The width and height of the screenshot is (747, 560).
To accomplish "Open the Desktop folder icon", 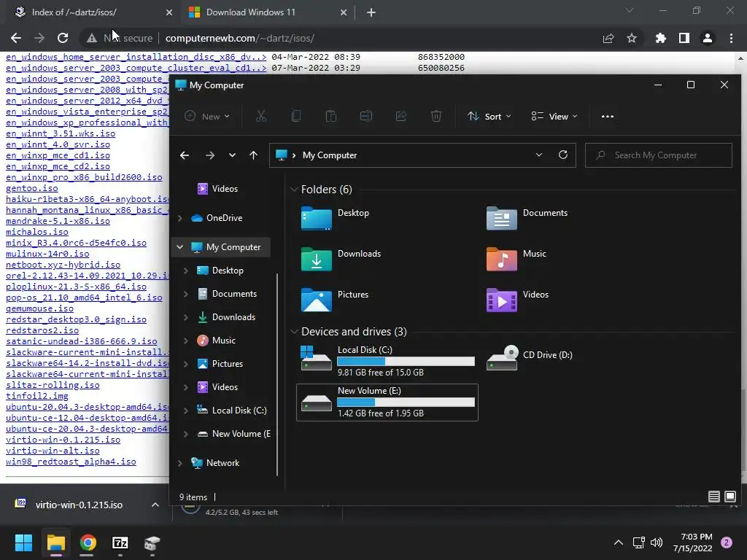I will [x=317, y=218].
